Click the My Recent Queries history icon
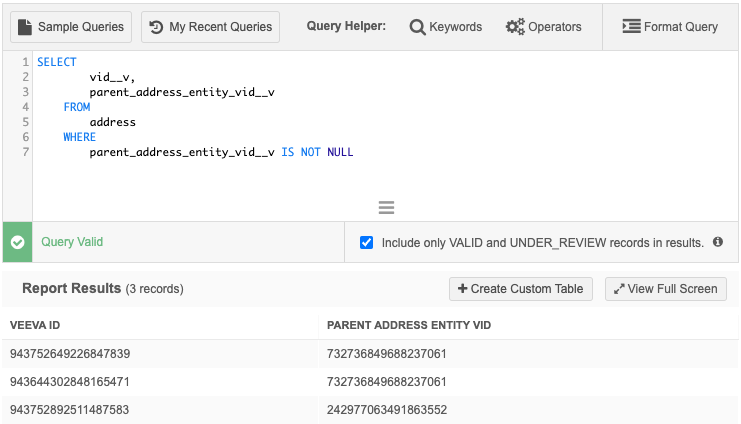This screenshot has width=741, height=424. pyautogui.click(x=157, y=27)
